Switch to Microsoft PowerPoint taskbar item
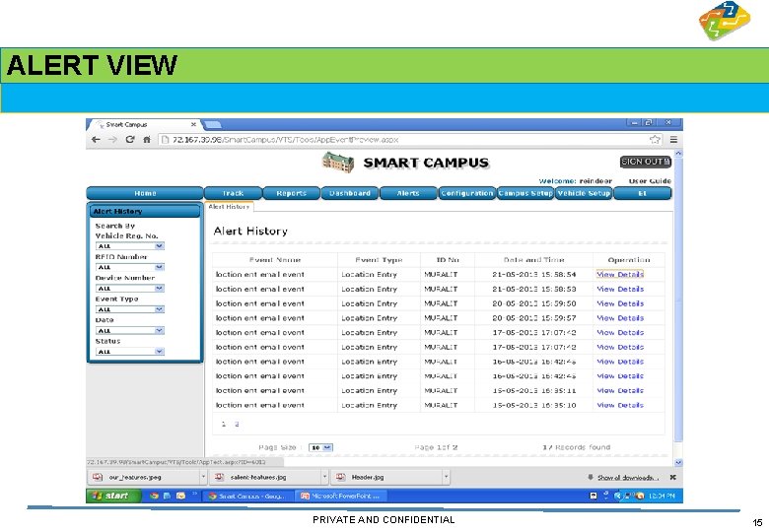 341,497
